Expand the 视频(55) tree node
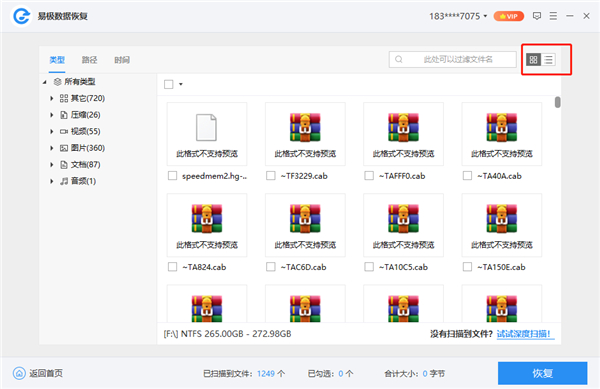Viewport: 600px width, 389px height. (52, 131)
